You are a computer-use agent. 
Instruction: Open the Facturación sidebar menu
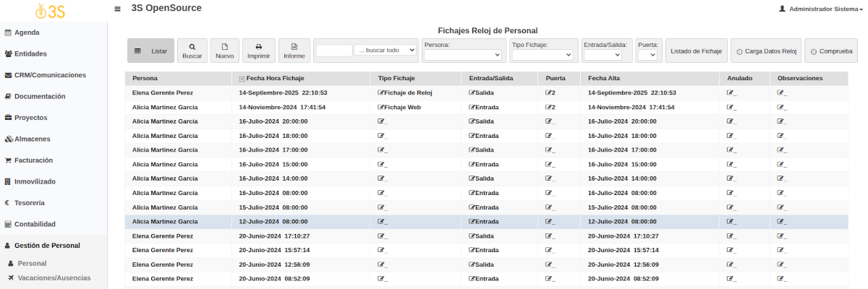pos(33,160)
